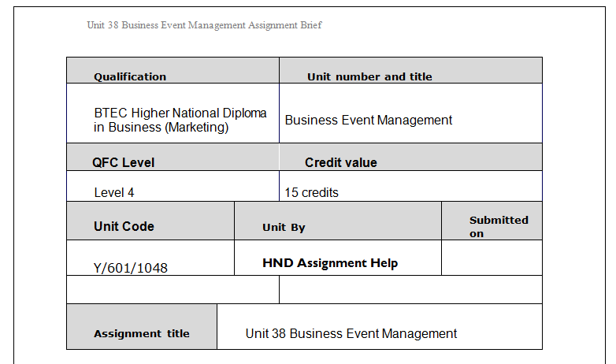The image size is (616, 364).
Task: Select the 'Credit value' header
Action: click(x=410, y=157)
